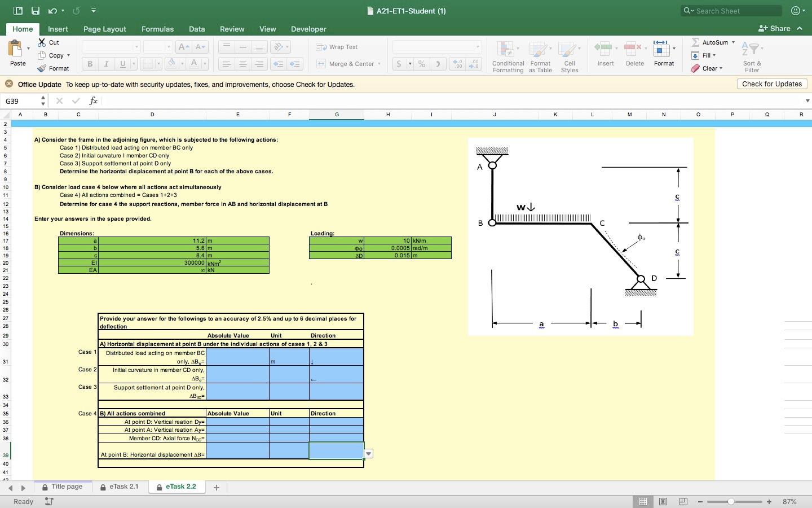812x508 pixels.
Task: Switch to Page Layout view
Action: (663, 501)
